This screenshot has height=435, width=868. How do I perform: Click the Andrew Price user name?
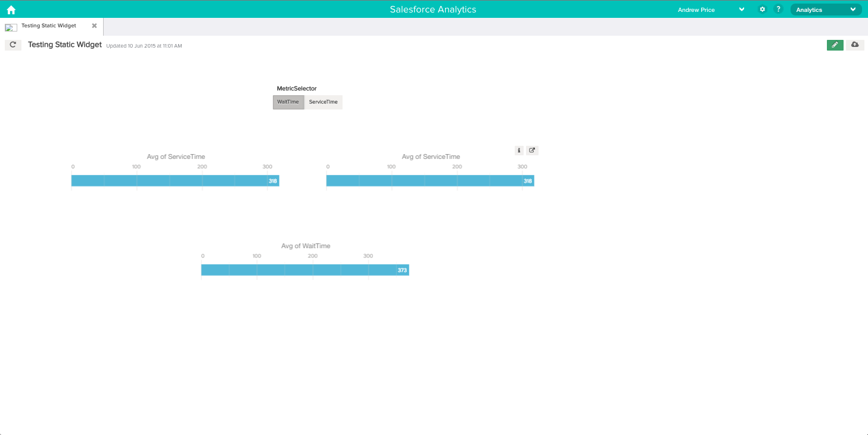point(696,10)
